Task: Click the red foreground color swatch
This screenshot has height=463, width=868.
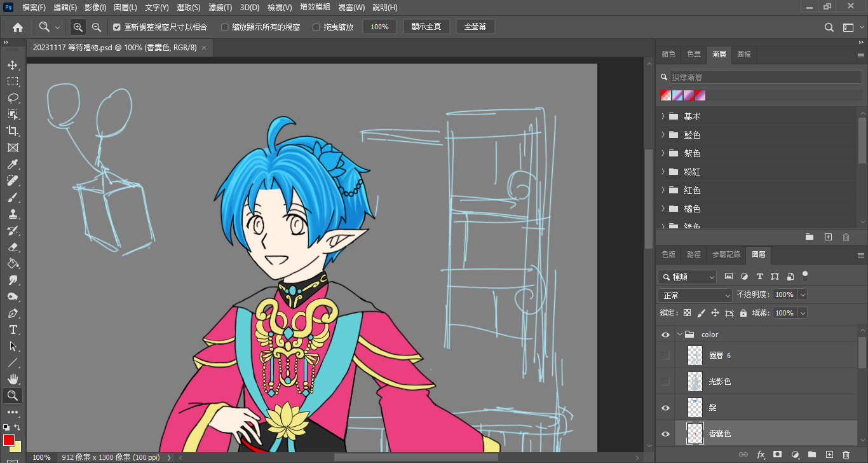Action: tap(9, 439)
